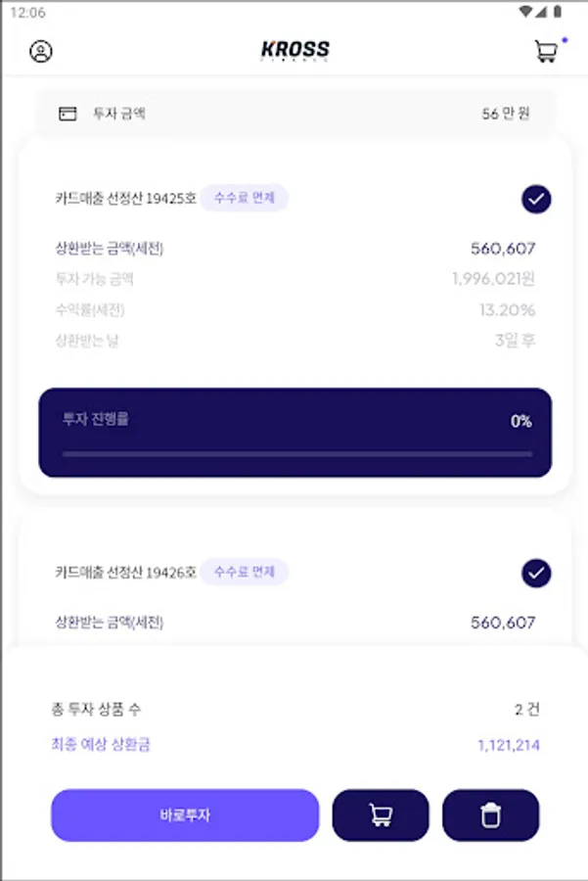Uncheck product 19425호 checkmark

tap(536, 200)
